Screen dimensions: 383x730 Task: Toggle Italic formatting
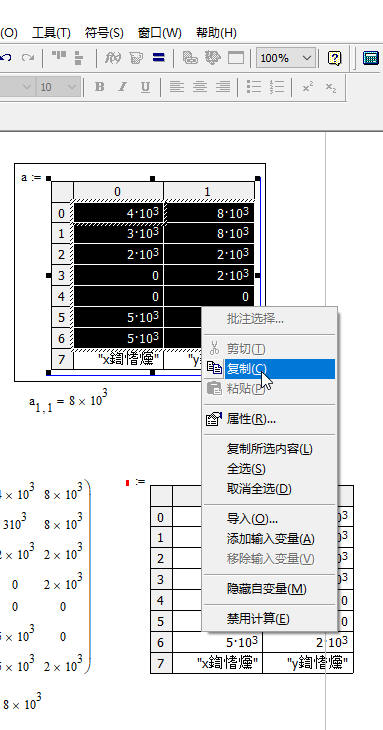pyautogui.click(x=122, y=87)
